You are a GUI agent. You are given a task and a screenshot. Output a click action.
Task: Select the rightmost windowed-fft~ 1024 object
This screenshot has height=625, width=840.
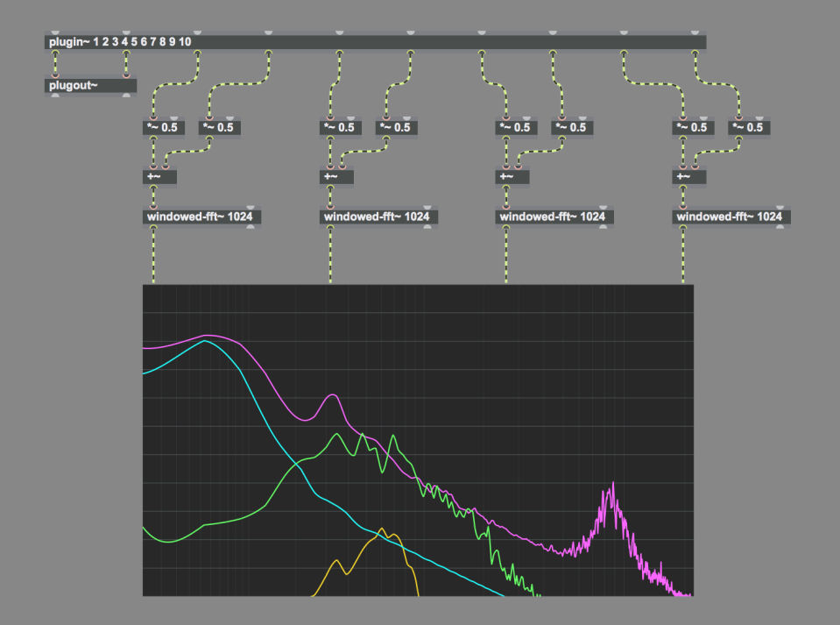731,217
